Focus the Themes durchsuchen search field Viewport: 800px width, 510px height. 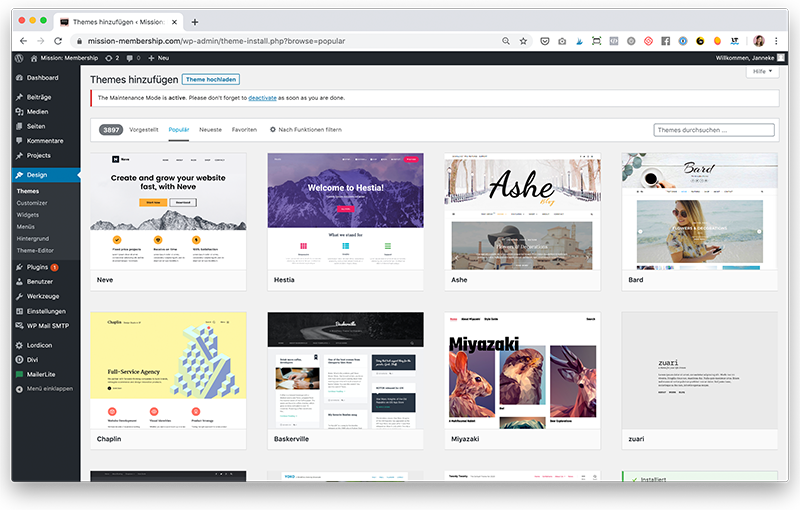click(714, 130)
